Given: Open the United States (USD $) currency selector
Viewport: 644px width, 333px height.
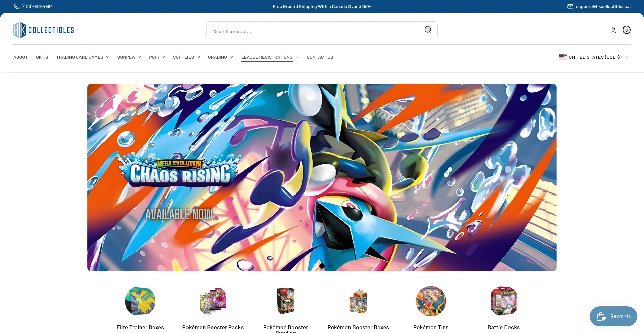Looking at the screenshot, I should point(593,57).
